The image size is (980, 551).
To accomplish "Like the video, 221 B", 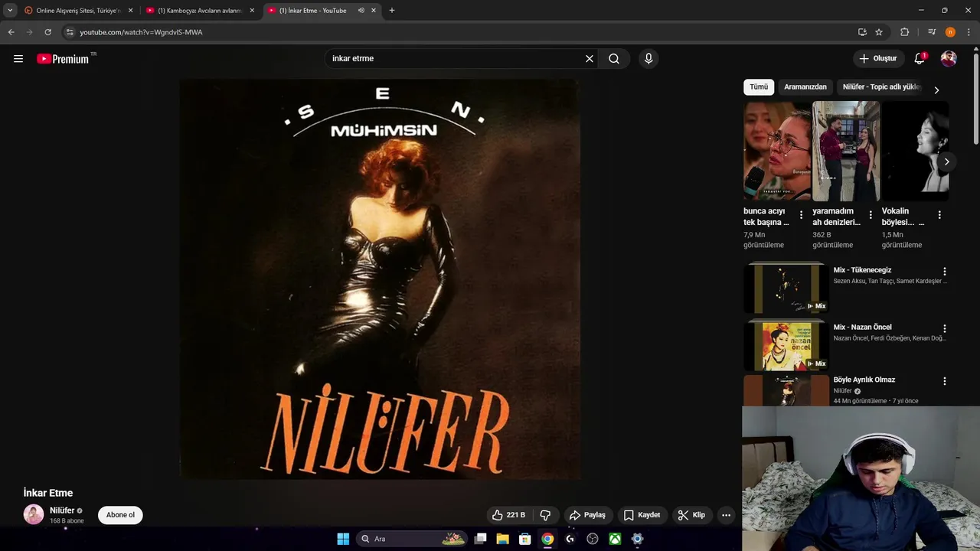I will pyautogui.click(x=509, y=515).
